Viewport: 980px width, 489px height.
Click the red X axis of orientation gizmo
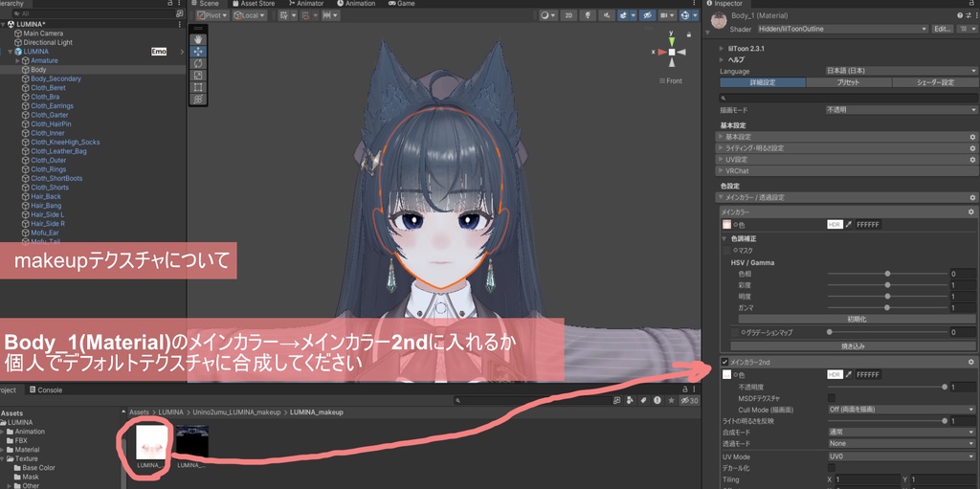click(660, 53)
